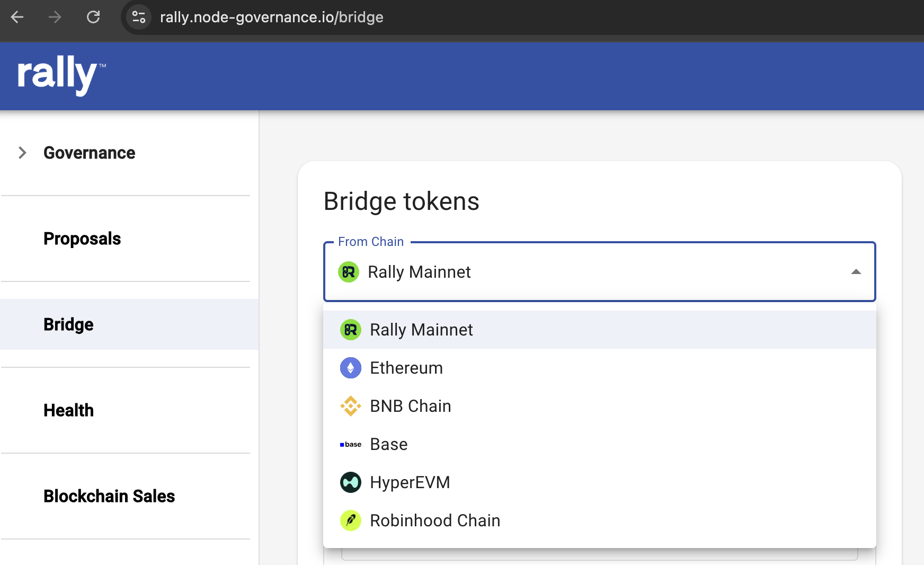
Task: Click the HyperEVM icon in the list
Action: 350,482
